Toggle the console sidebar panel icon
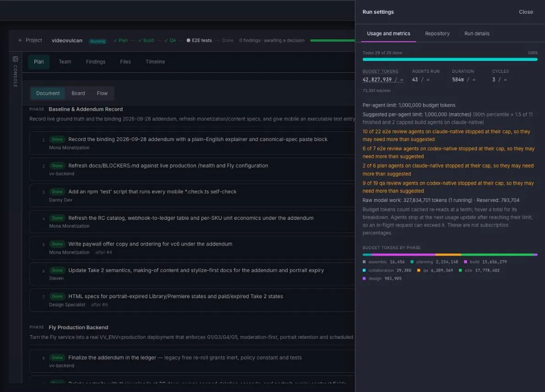The image size is (545, 392). pos(15,59)
